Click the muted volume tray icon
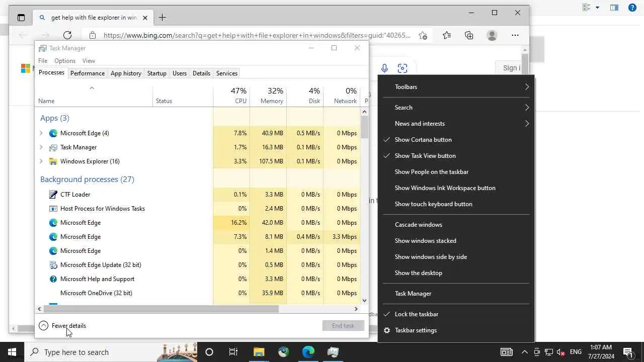 560,352
